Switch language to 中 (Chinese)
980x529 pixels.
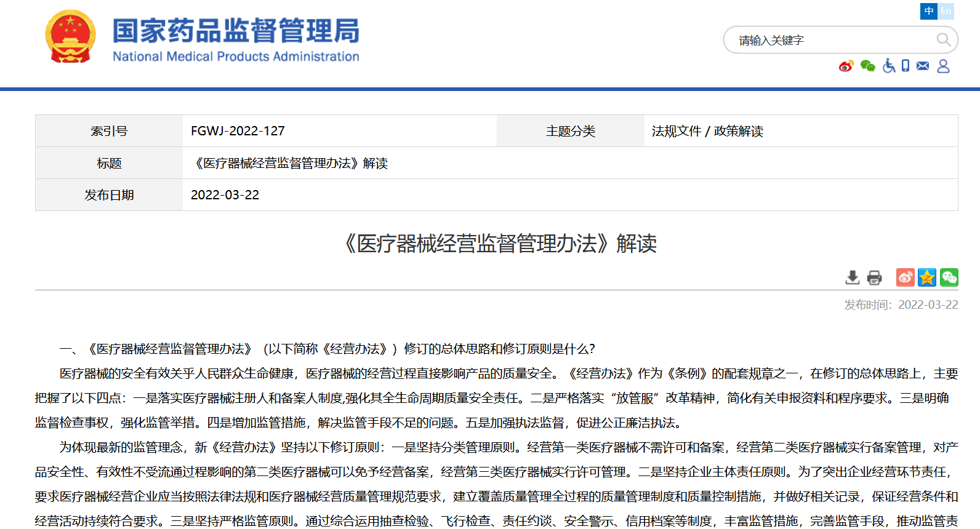click(928, 11)
